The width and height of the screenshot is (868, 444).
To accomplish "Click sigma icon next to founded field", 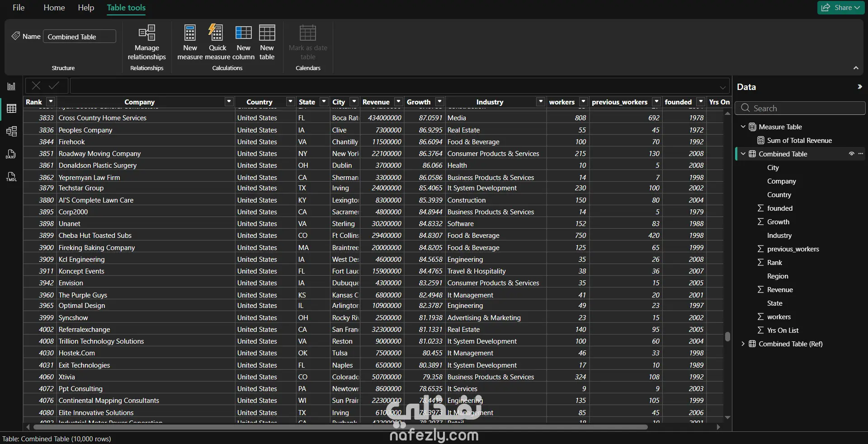I will (x=761, y=208).
